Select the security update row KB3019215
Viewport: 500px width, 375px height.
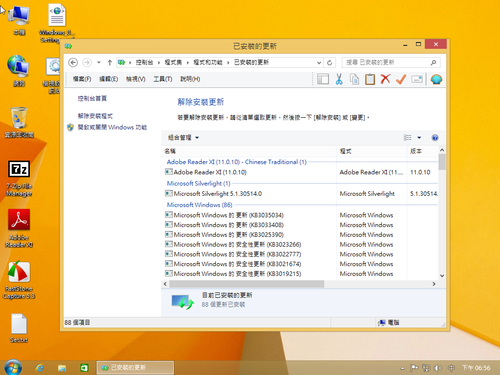(300, 274)
